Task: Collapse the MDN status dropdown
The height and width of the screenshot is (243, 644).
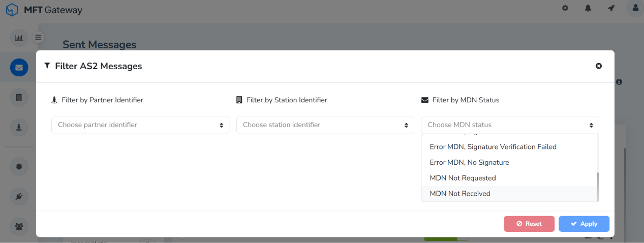Action: tap(510, 125)
